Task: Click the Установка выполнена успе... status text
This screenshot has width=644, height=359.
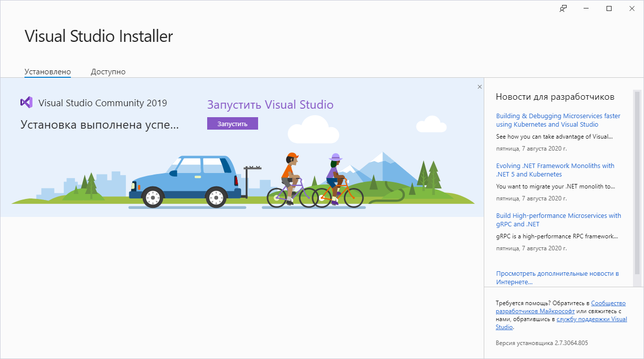Action: point(99,125)
